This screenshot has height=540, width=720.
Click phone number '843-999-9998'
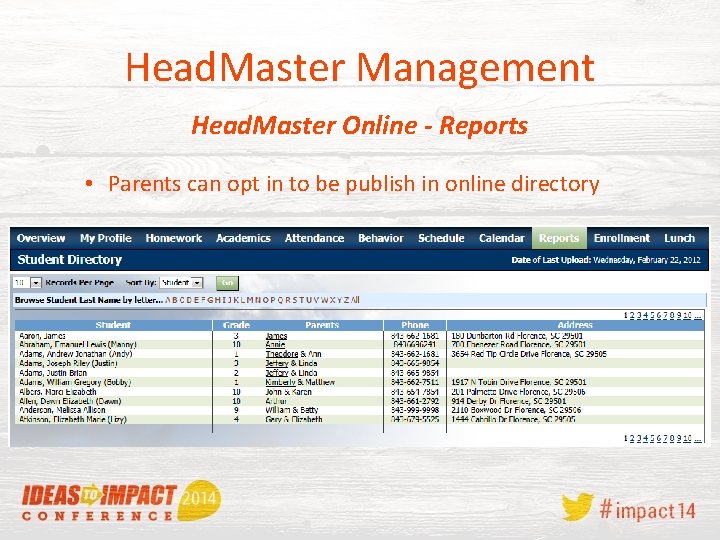coord(415,410)
